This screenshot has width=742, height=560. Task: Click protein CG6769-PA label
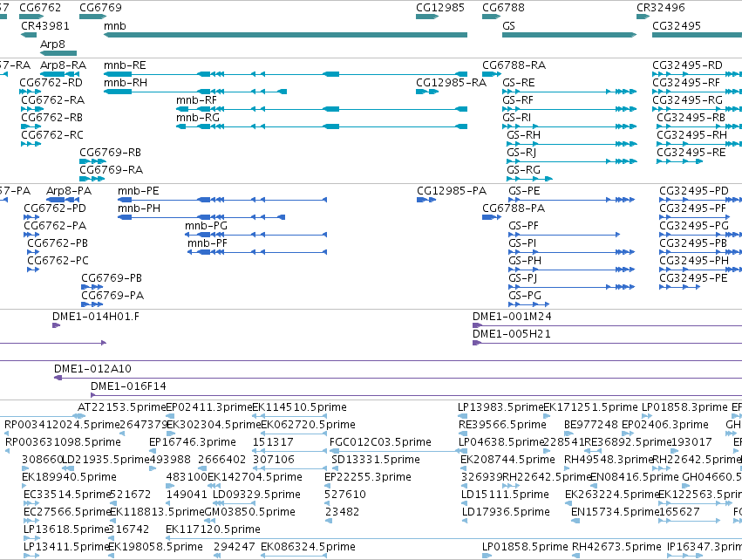(x=112, y=296)
